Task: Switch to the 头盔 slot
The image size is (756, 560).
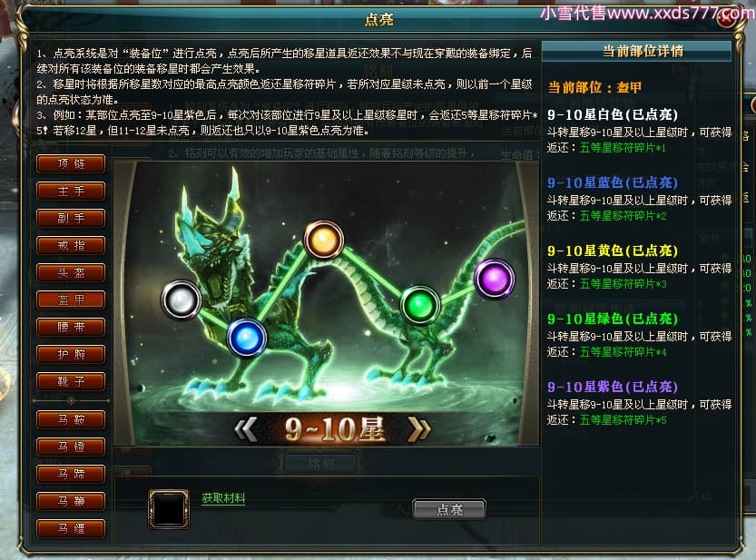Action: pos(71,272)
